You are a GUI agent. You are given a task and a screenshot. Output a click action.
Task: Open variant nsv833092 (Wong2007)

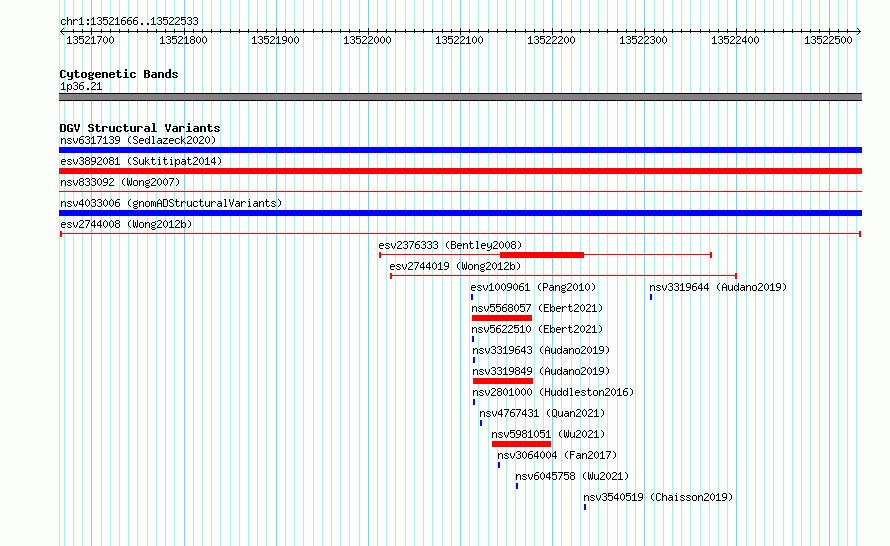[120, 182]
